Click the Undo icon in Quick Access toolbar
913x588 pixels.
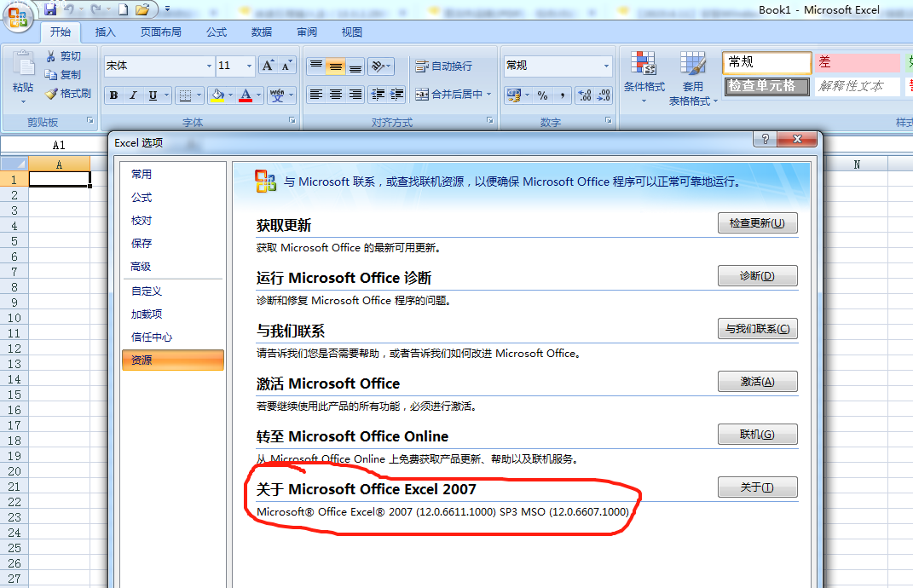69,9
